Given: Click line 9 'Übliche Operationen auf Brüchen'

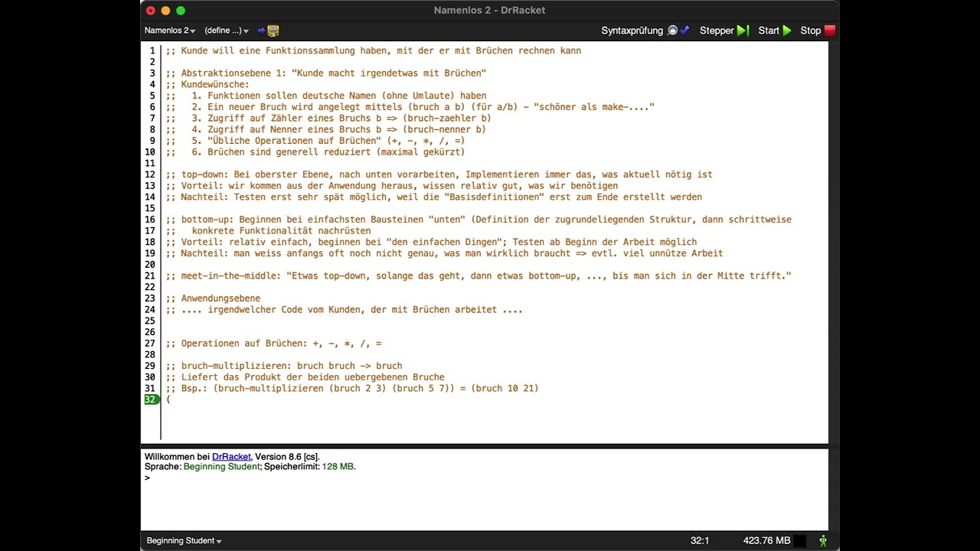Looking at the screenshot, I should (315, 141).
